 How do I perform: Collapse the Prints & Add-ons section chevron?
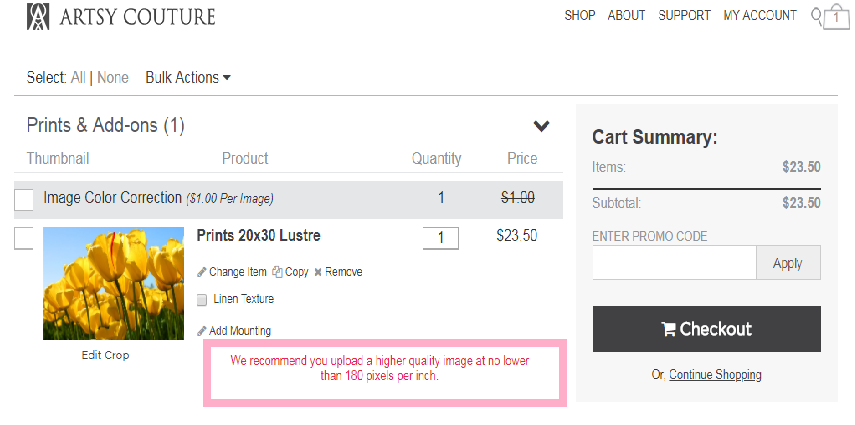click(x=541, y=126)
